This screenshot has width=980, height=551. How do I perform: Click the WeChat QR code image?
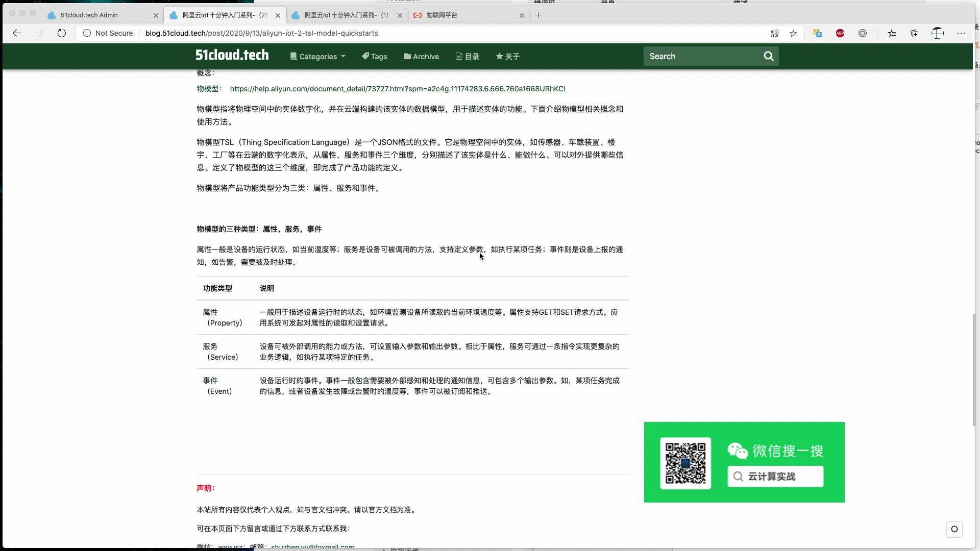(685, 463)
